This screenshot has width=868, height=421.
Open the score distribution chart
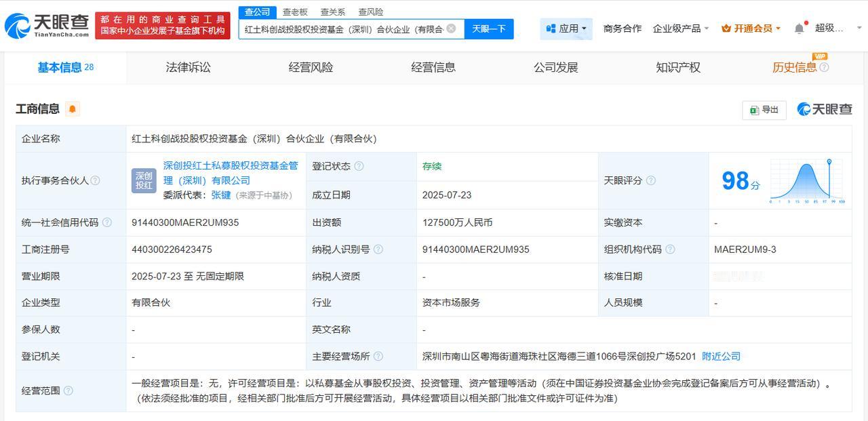(807, 181)
